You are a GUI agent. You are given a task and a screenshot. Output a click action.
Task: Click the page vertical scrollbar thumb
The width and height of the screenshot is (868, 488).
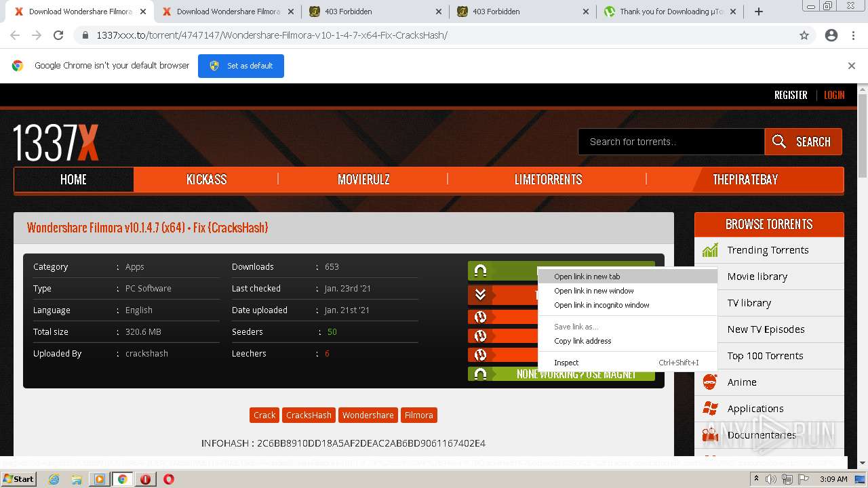point(862,134)
